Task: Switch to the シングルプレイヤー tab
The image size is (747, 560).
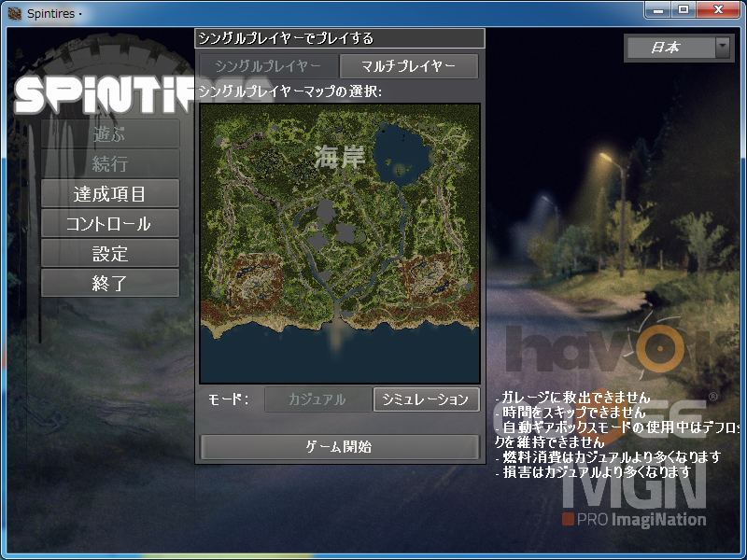Action: 269,65
